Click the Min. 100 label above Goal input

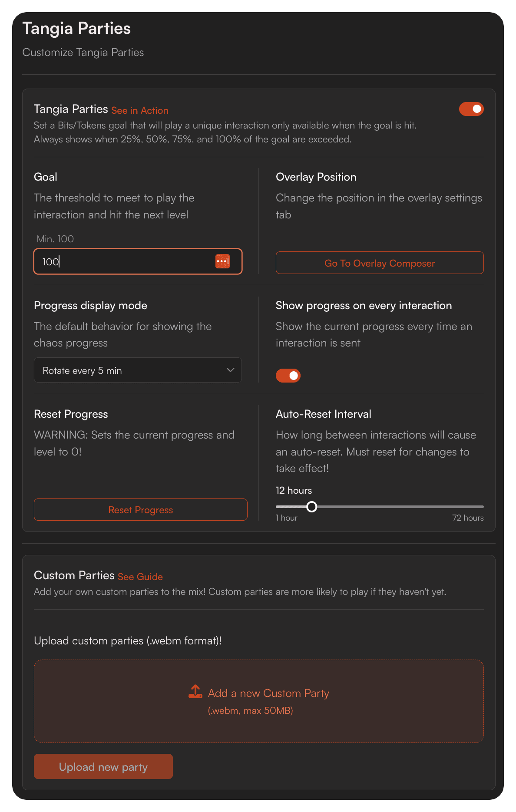(x=55, y=239)
